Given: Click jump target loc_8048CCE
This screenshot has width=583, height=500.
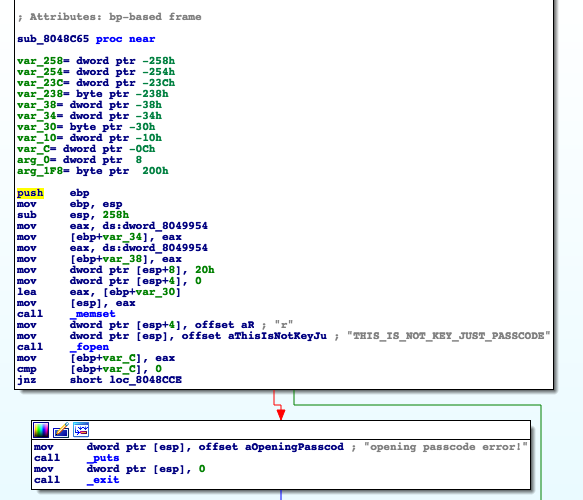Looking at the screenshot, I should coord(146,380).
